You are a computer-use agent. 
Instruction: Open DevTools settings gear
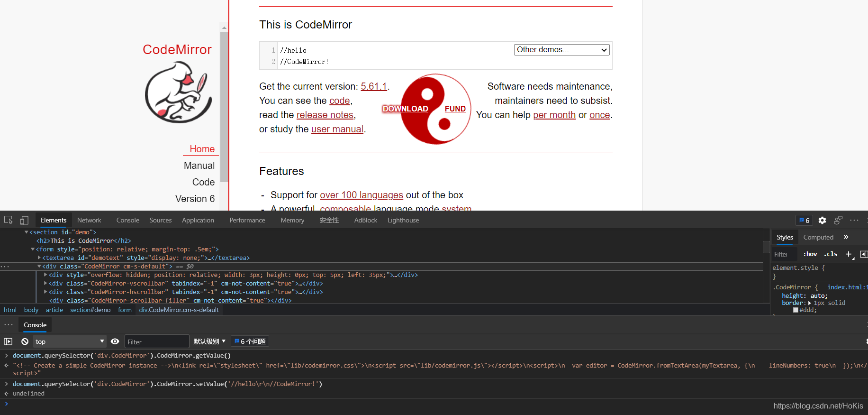tap(823, 220)
